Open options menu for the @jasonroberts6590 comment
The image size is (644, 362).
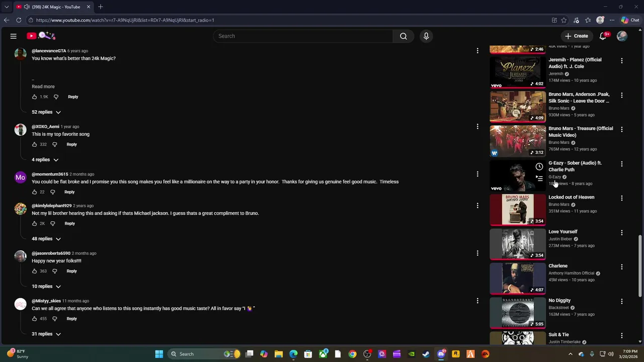[x=477, y=253]
